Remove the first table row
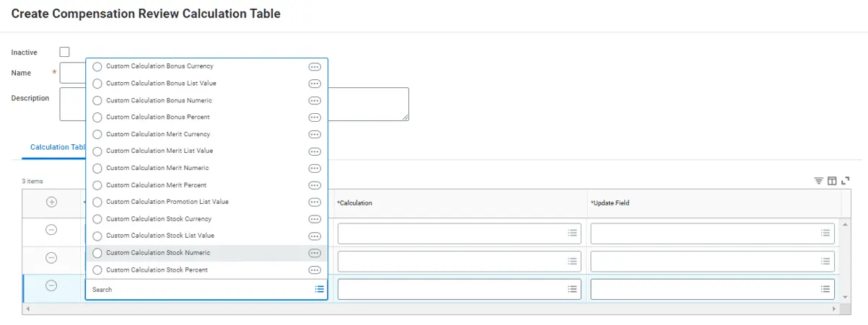Screen dimensions: 868x325 pyautogui.click(x=52, y=230)
